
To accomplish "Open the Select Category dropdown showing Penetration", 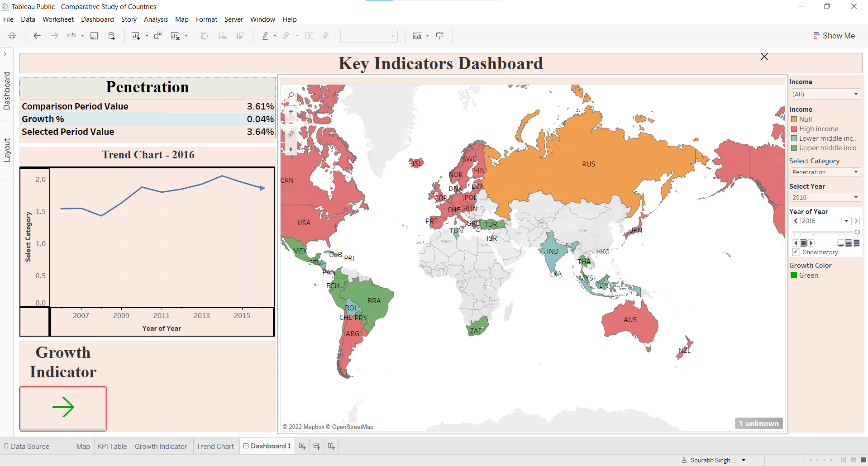I will (x=855, y=172).
